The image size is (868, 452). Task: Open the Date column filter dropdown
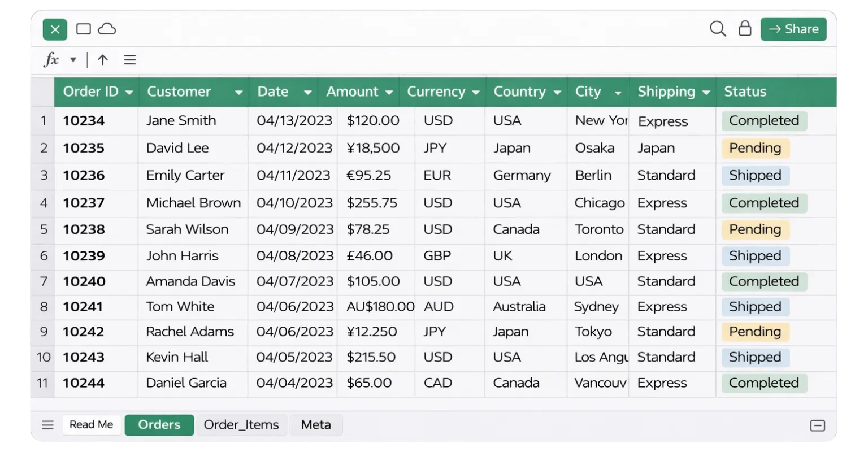click(308, 92)
